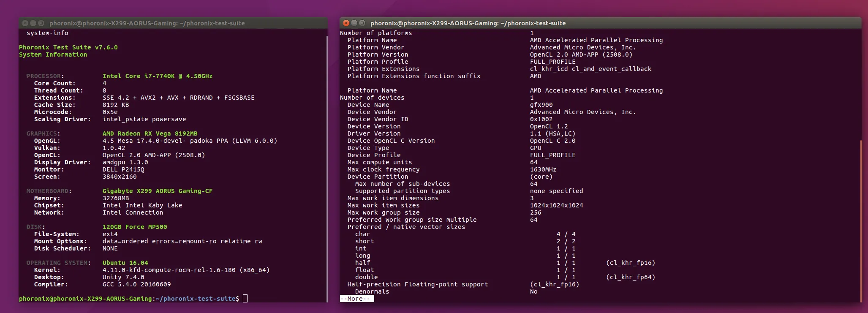Screen dimensions: 868x313
Task: Click the 120GB Force MP500 disk text
Action: tap(134, 227)
